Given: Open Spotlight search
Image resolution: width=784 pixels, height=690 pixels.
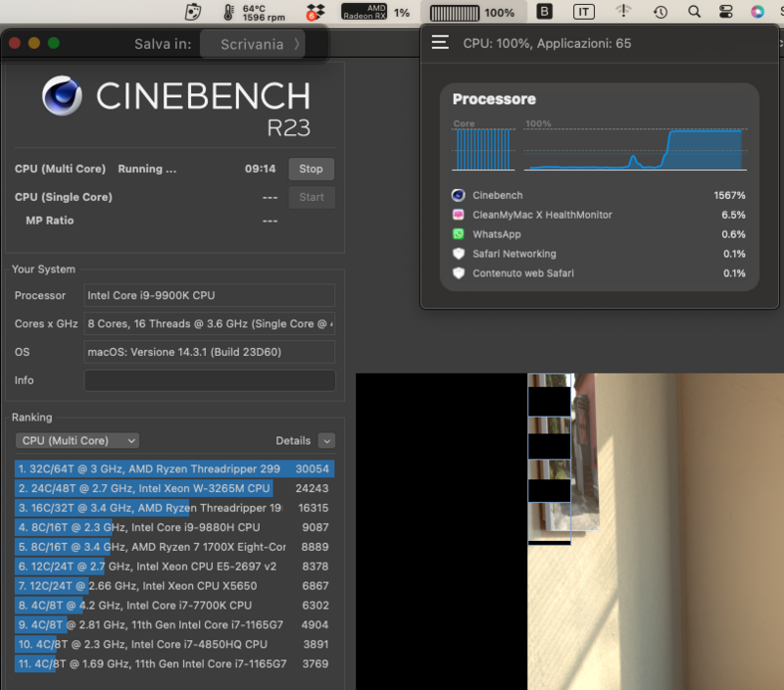Looking at the screenshot, I should pos(694,12).
